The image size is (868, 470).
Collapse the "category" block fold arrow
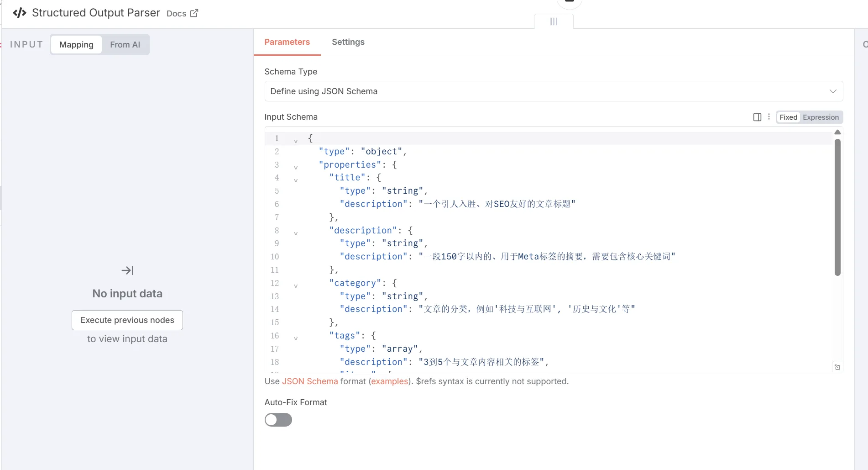click(296, 286)
